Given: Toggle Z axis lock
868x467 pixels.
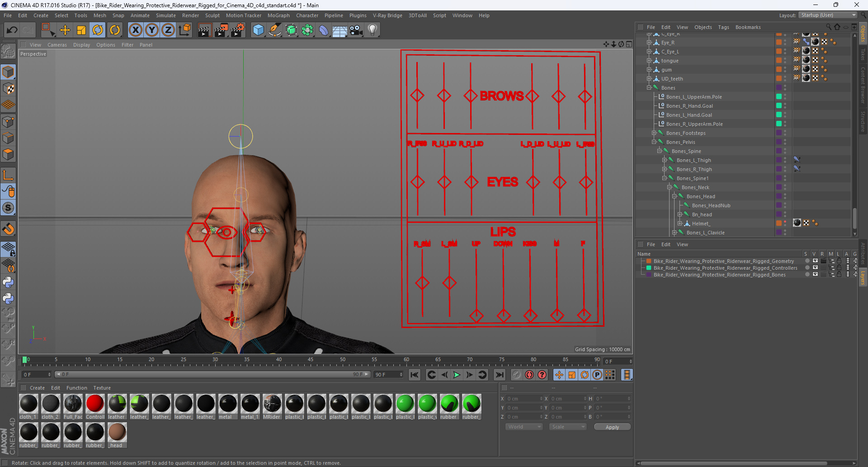Looking at the screenshot, I should (168, 30).
